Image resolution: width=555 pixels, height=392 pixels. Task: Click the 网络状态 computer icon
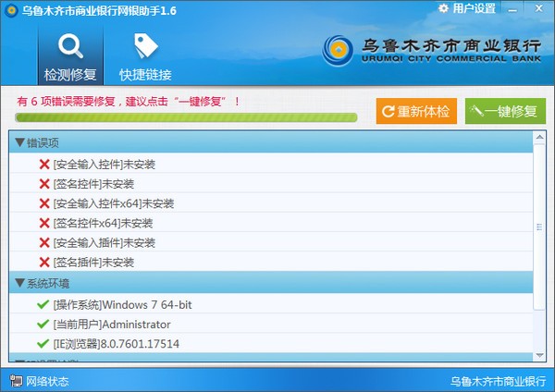(16, 381)
